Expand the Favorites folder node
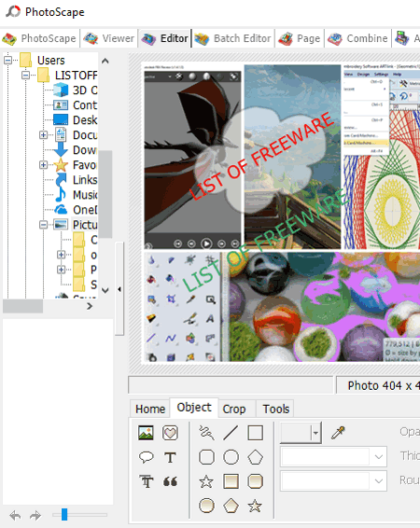 43,165
